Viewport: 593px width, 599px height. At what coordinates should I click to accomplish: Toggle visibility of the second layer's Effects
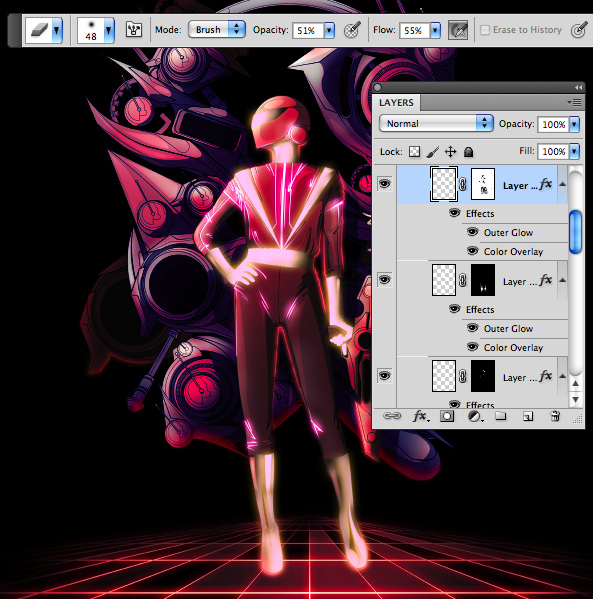[454, 309]
